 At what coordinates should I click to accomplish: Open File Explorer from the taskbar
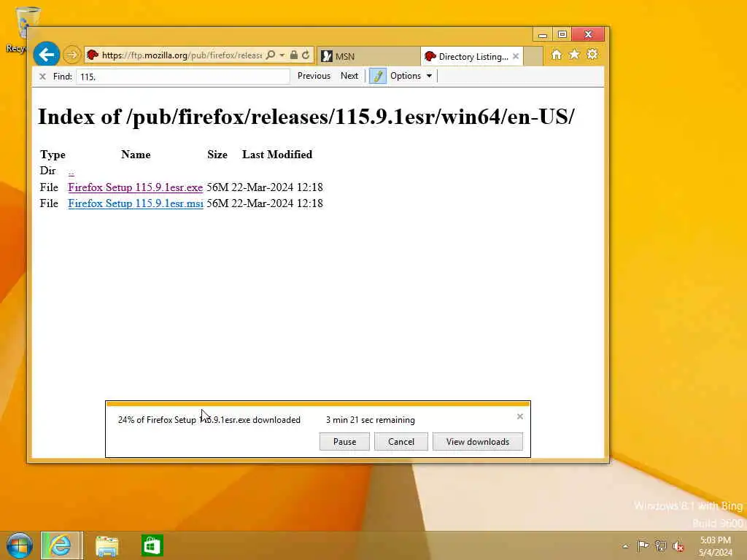[x=107, y=545]
